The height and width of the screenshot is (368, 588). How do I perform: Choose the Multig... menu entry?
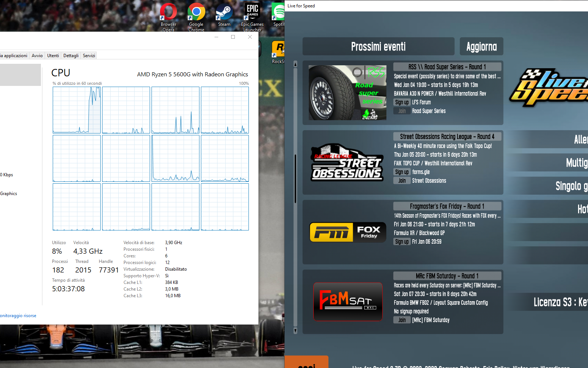click(x=547, y=162)
